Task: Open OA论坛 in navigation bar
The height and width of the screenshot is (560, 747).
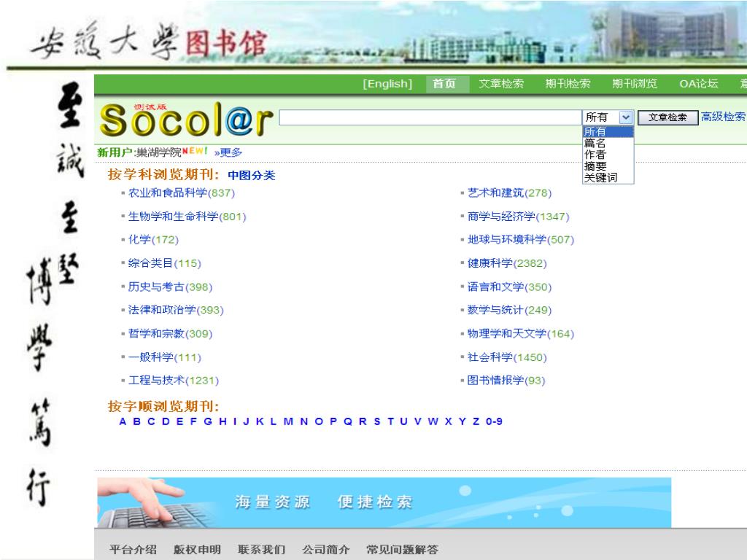Action: [698, 84]
